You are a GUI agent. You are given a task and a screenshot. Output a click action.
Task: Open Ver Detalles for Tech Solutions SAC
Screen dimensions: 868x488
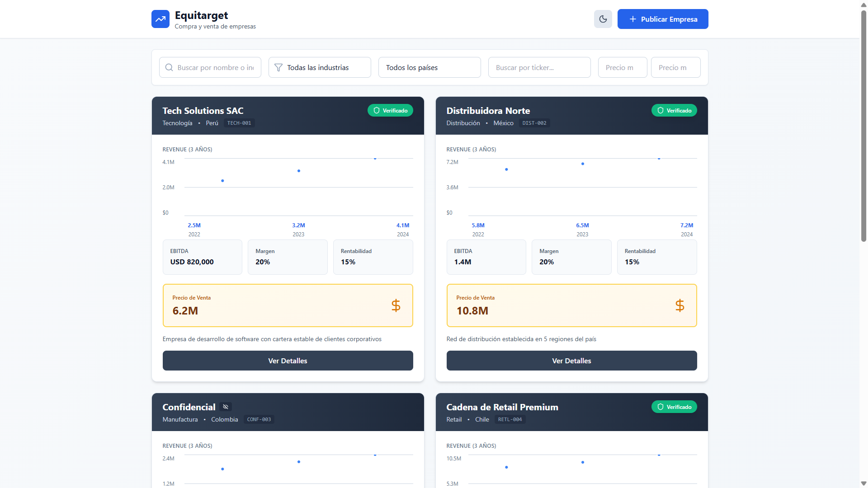click(288, 361)
